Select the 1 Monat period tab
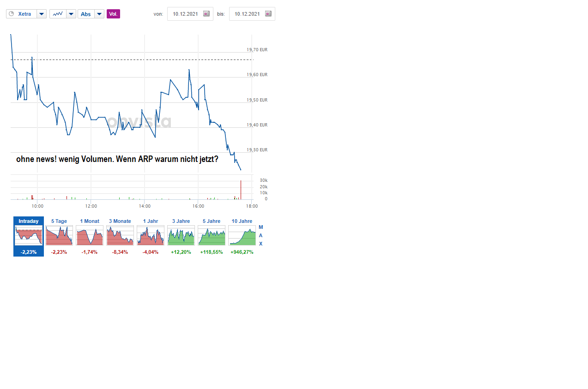The height and width of the screenshot is (389, 588). click(x=89, y=221)
